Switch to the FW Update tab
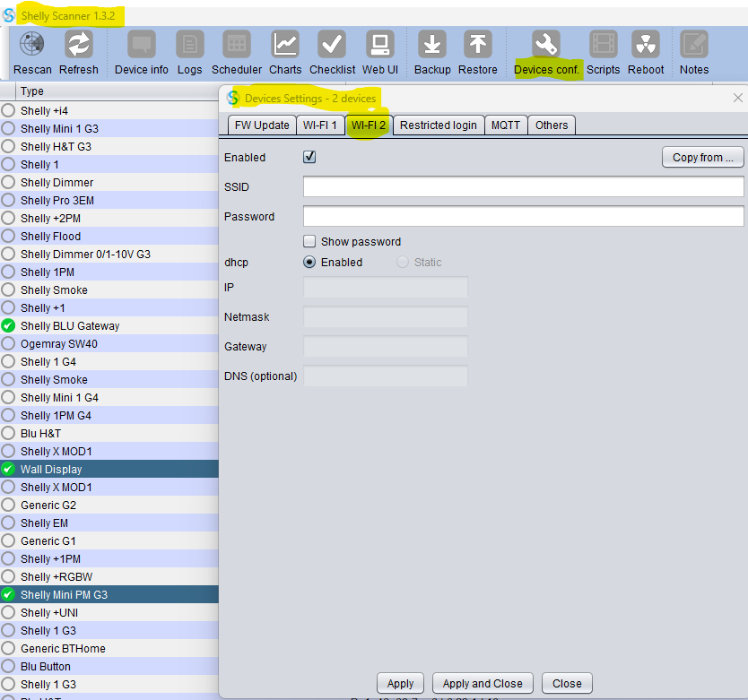The height and width of the screenshot is (700, 748). point(262,125)
